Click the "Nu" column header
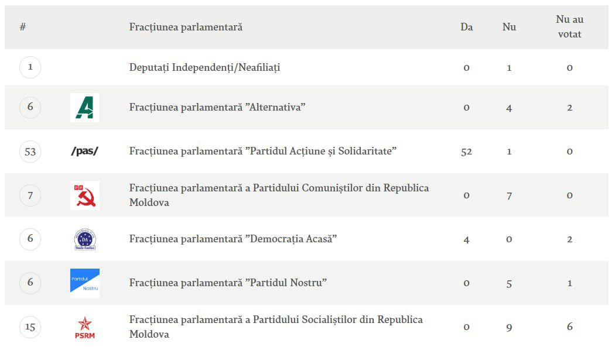Screen dimensions: 615x364 click(509, 27)
